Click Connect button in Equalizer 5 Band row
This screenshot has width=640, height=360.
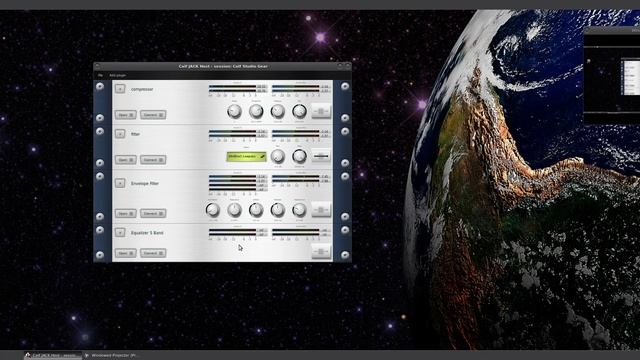click(x=153, y=253)
